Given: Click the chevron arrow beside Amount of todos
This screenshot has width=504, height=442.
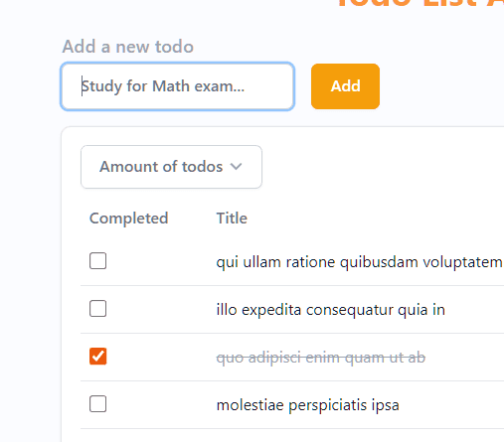Looking at the screenshot, I should tap(236, 167).
